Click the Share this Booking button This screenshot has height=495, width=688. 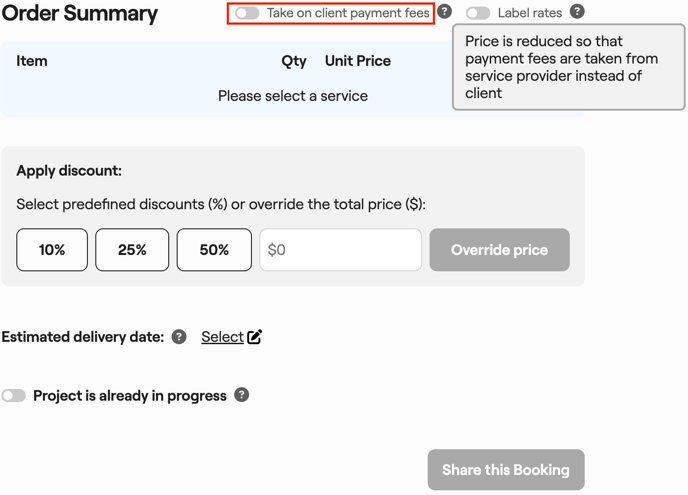click(x=505, y=469)
